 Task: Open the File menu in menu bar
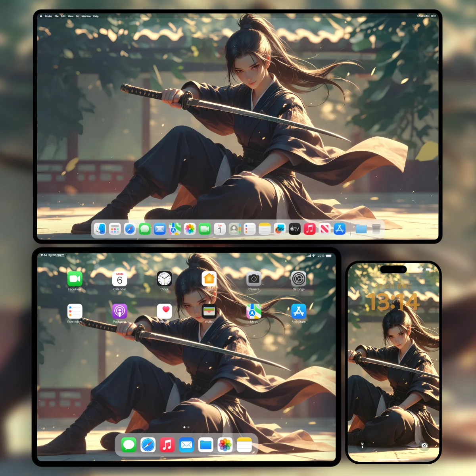(x=56, y=16)
